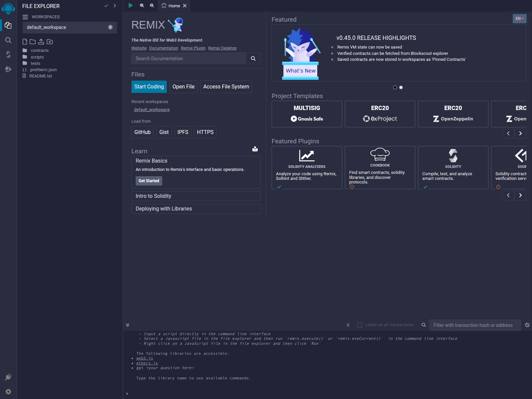Open the default_workspace selector
The image size is (532, 399).
coord(69,27)
